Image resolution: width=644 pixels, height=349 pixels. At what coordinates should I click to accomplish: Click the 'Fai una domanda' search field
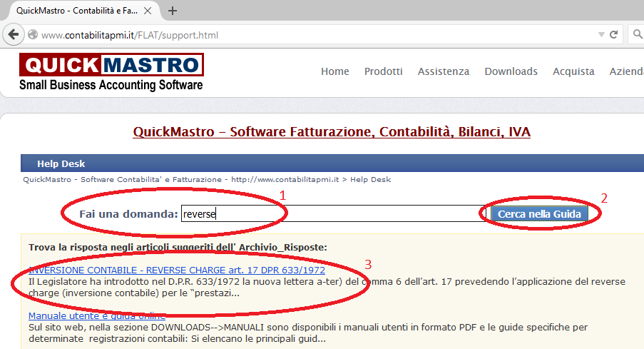[x=334, y=214]
